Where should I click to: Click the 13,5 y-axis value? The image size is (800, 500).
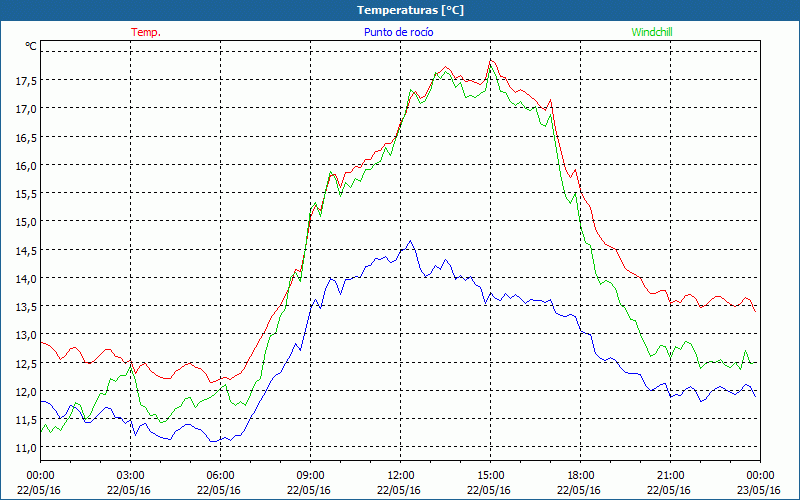[x=26, y=306]
